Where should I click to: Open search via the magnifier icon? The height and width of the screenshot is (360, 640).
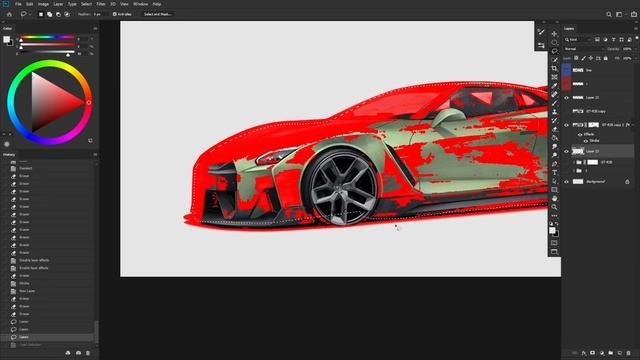609,14
